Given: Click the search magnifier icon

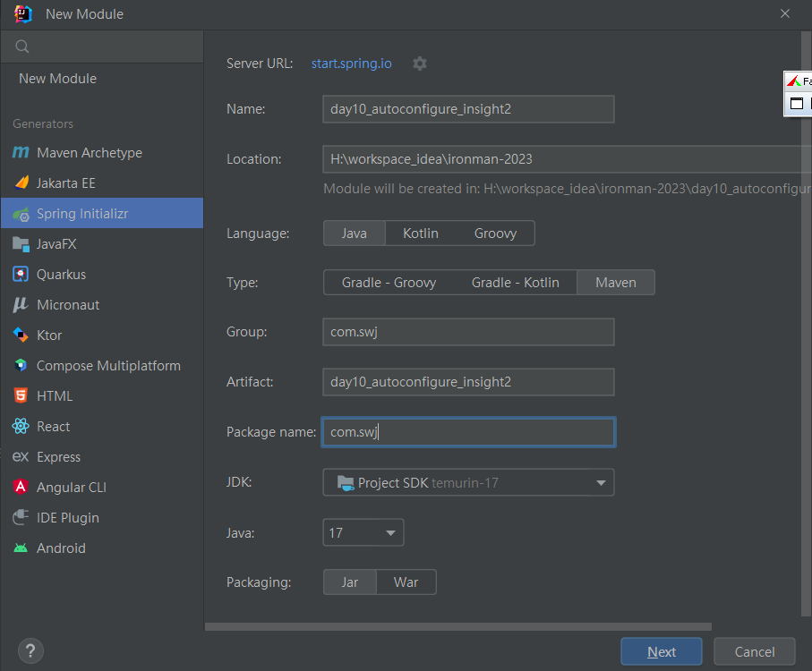Looking at the screenshot, I should point(22,47).
